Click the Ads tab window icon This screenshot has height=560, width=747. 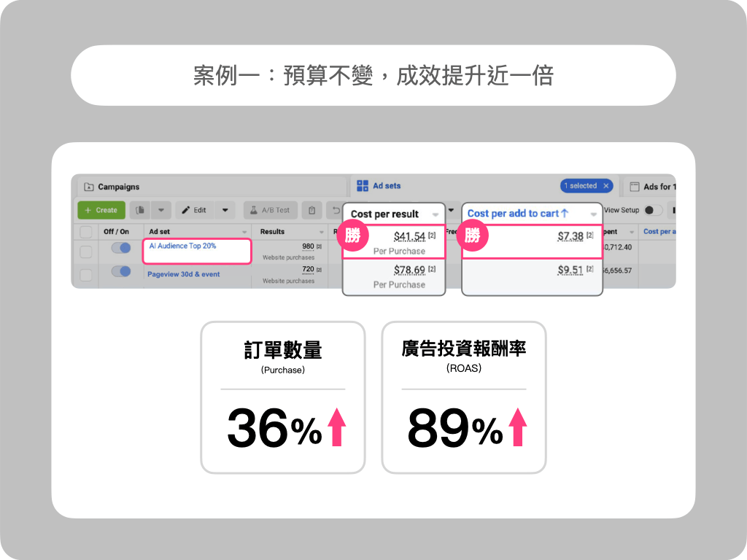(x=635, y=187)
